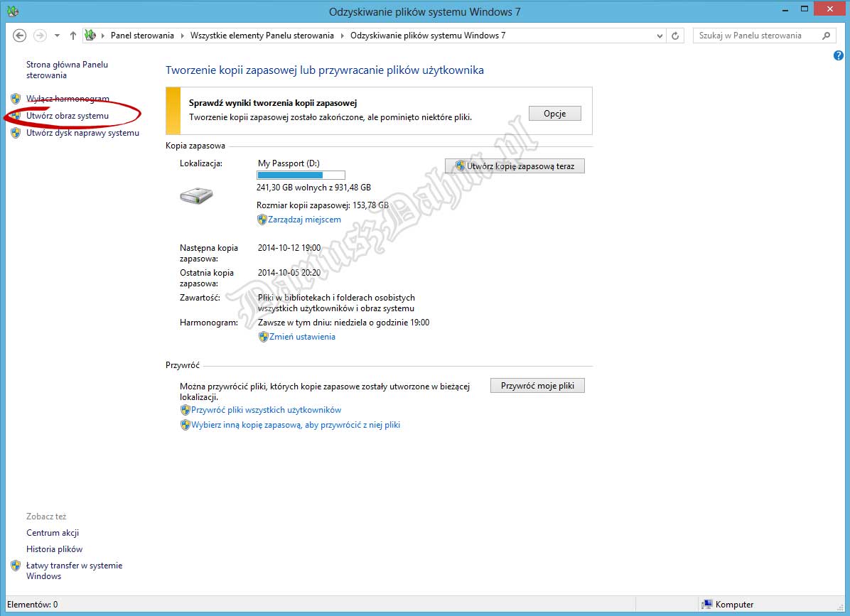Expand arrow after 'Wszystkie elementy Panelu sterowania'
The width and height of the screenshot is (850, 616).
point(342,36)
